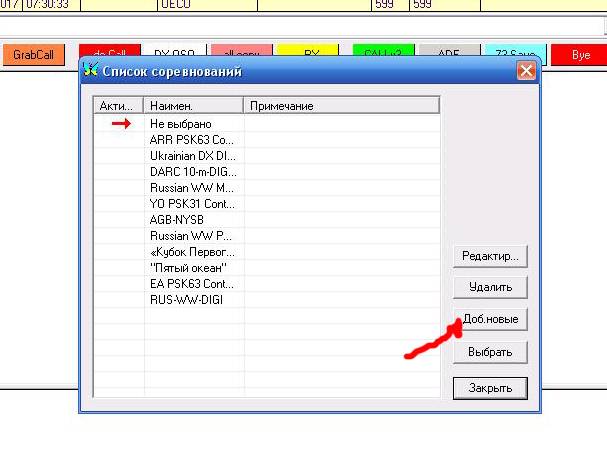Click the Закрыть button
607x454 pixels.
click(x=490, y=388)
